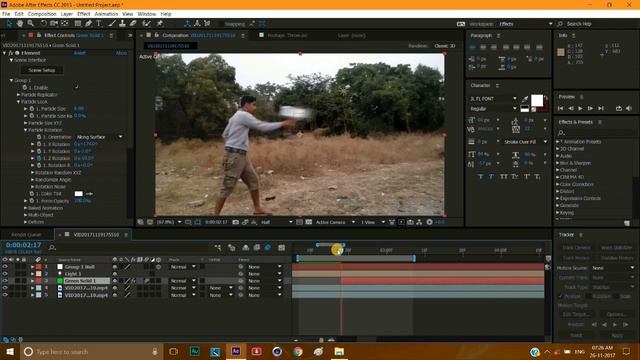Click the Scene Setup button
This screenshot has width=640, height=360.
point(42,70)
